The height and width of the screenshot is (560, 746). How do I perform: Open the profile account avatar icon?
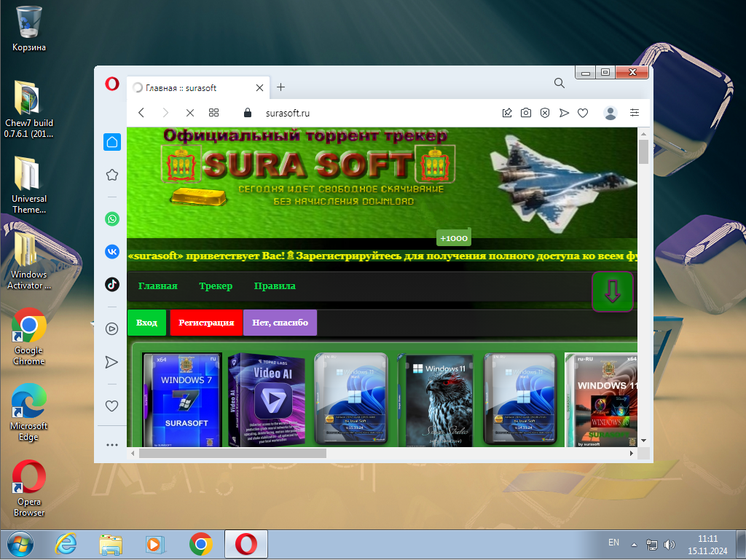(610, 113)
